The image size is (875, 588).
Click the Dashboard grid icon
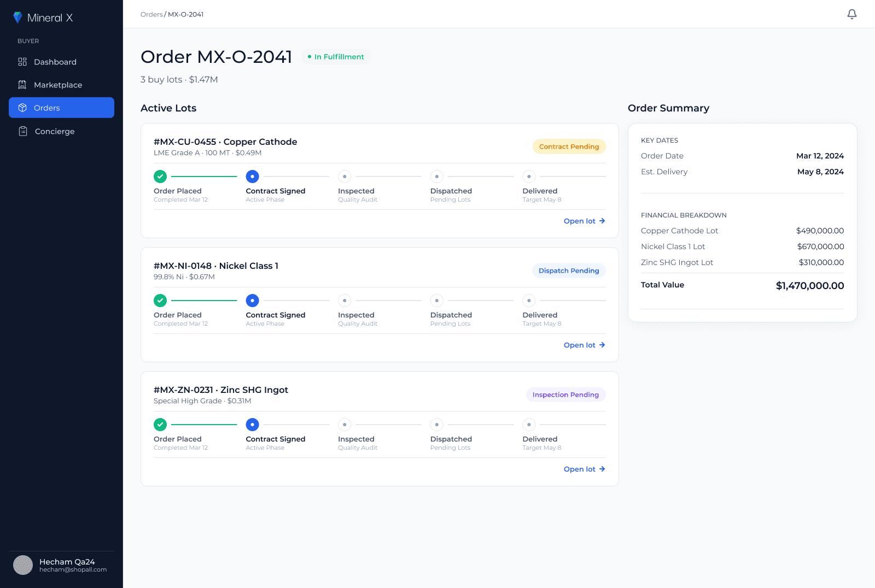(x=22, y=62)
